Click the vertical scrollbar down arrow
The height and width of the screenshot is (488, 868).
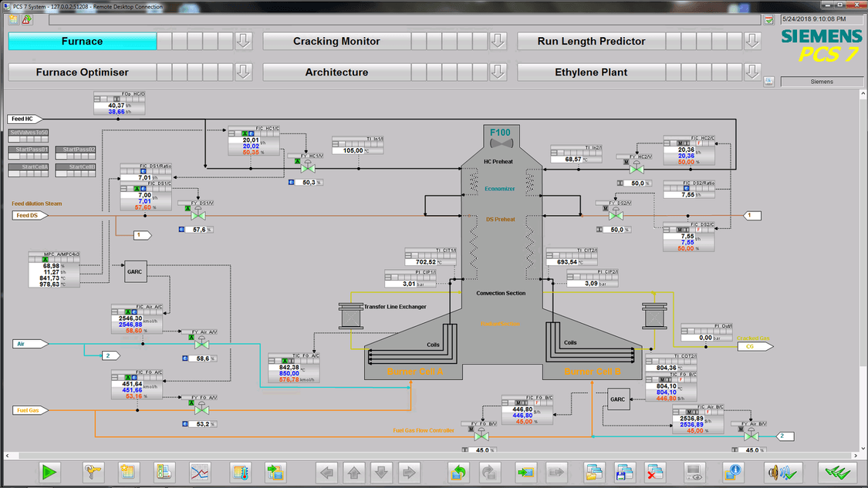tap(863, 448)
